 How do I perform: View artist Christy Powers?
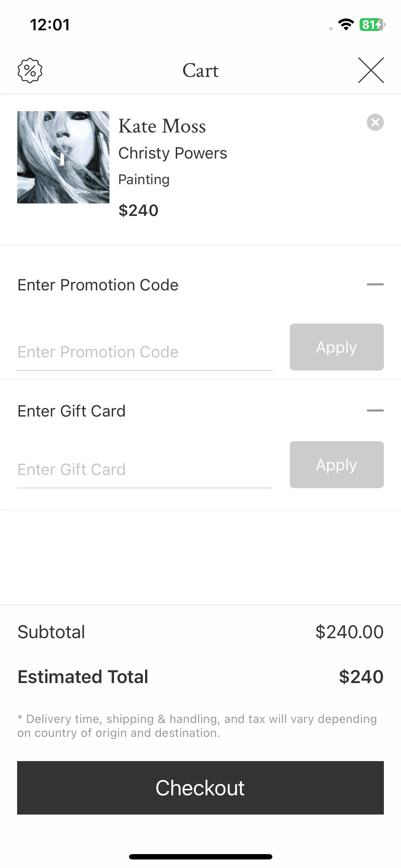click(x=173, y=153)
